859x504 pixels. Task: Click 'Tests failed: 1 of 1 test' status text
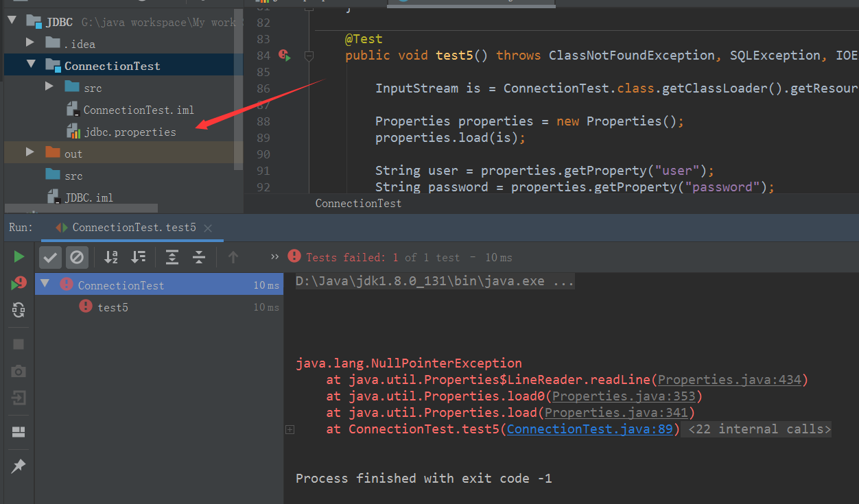[x=383, y=258]
